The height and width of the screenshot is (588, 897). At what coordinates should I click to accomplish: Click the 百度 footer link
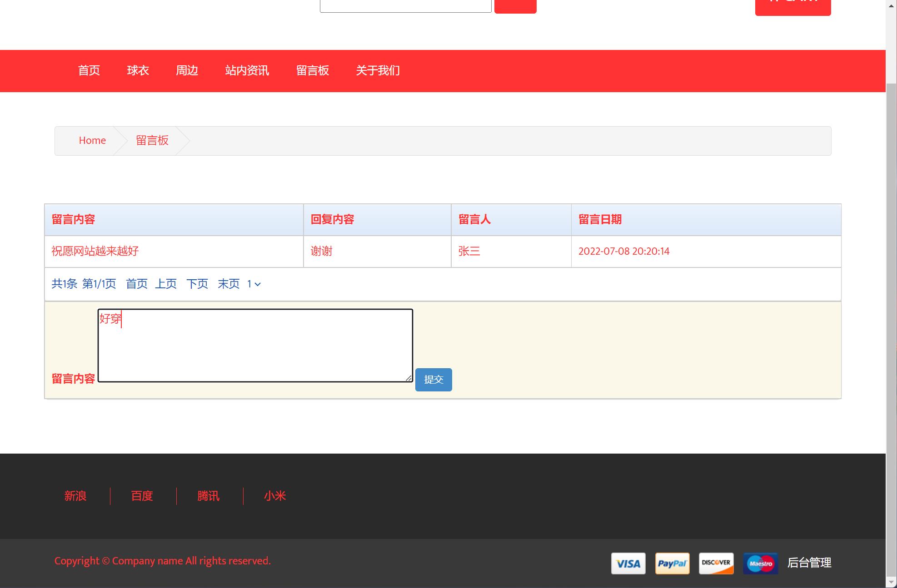[142, 496]
